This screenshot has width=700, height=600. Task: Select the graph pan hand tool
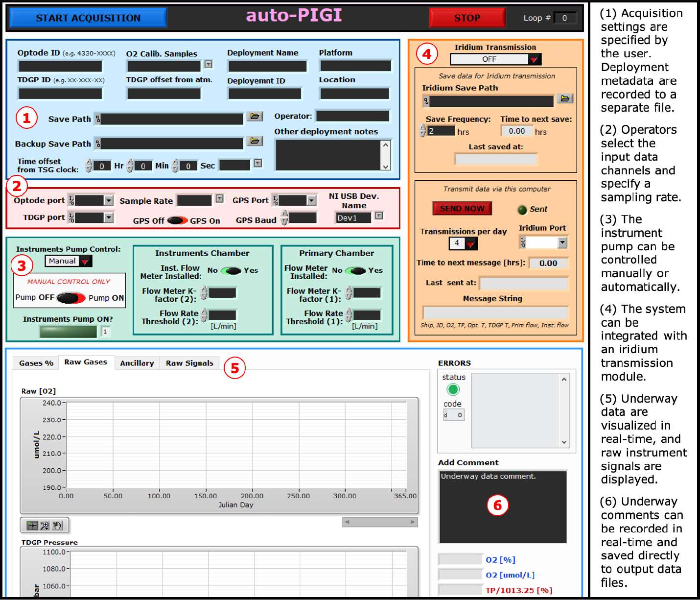[57, 526]
